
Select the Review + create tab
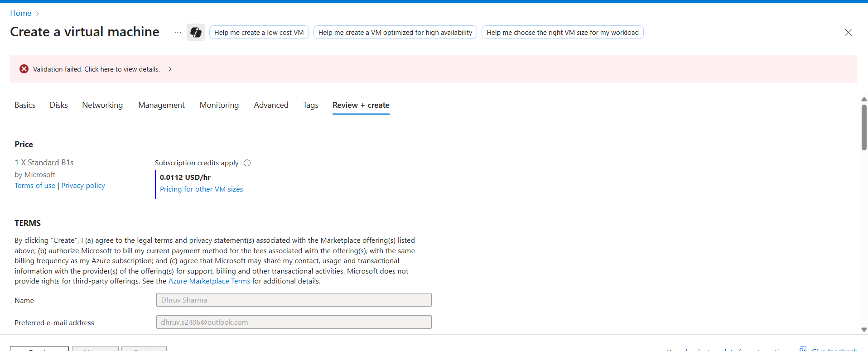coord(361,105)
